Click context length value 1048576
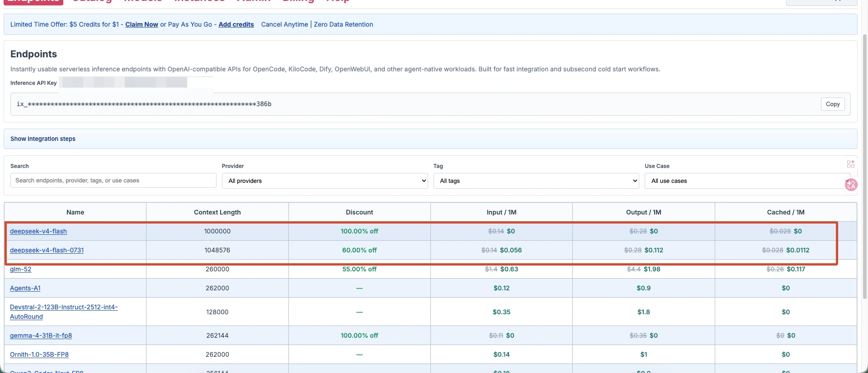Viewport: 868px width, 373px height. 217,250
